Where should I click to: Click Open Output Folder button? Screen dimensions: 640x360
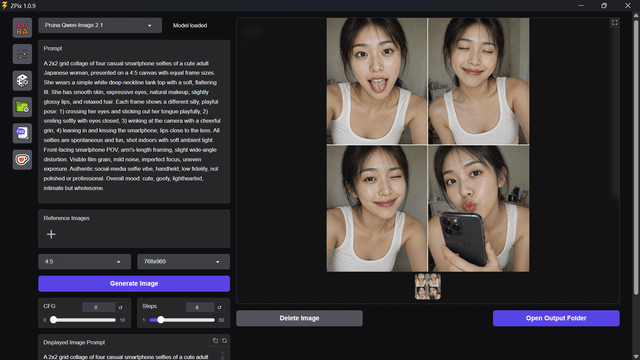[x=556, y=318]
